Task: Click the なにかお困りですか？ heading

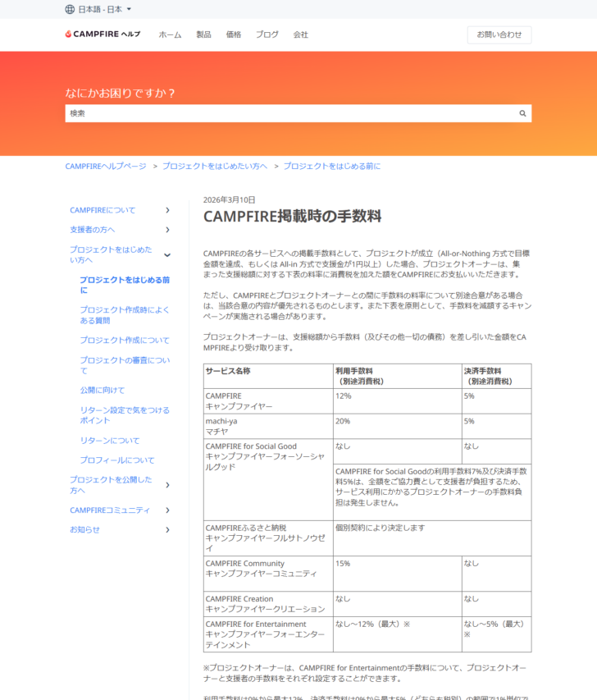Action: pos(120,94)
